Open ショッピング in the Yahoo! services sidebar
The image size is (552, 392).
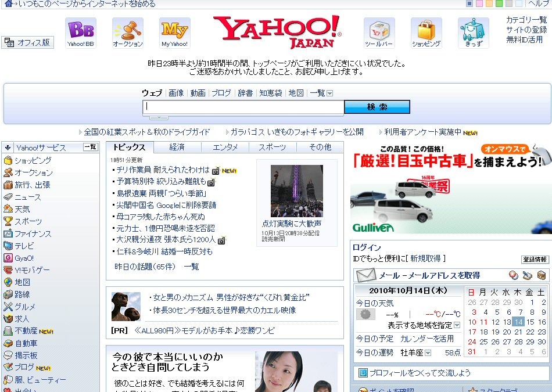tap(33, 160)
